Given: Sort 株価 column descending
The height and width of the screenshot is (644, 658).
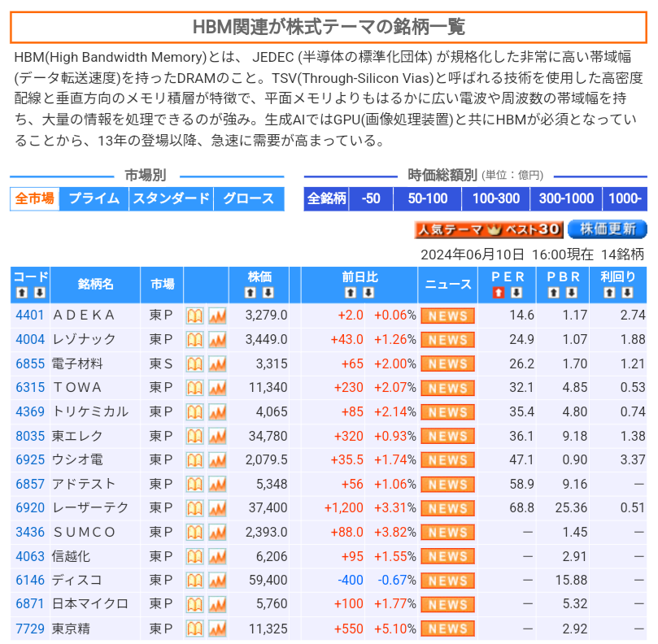Looking at the screenshot, I should [268, 293].
